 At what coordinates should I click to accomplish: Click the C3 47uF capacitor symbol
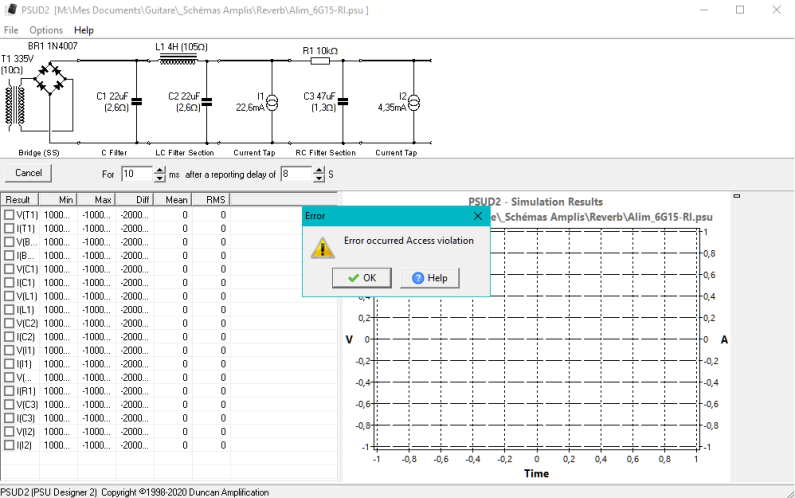coord(343,100)
